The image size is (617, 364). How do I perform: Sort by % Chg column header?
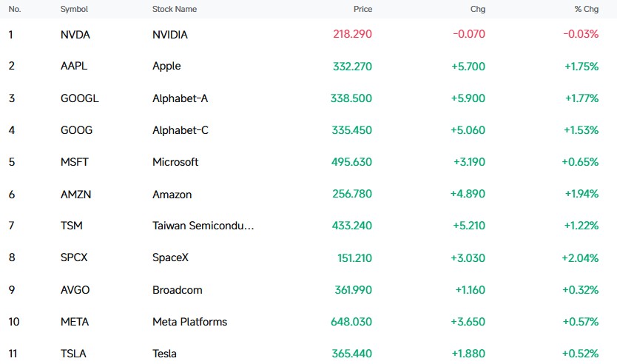pyautogui.click(x=587, y=9)
